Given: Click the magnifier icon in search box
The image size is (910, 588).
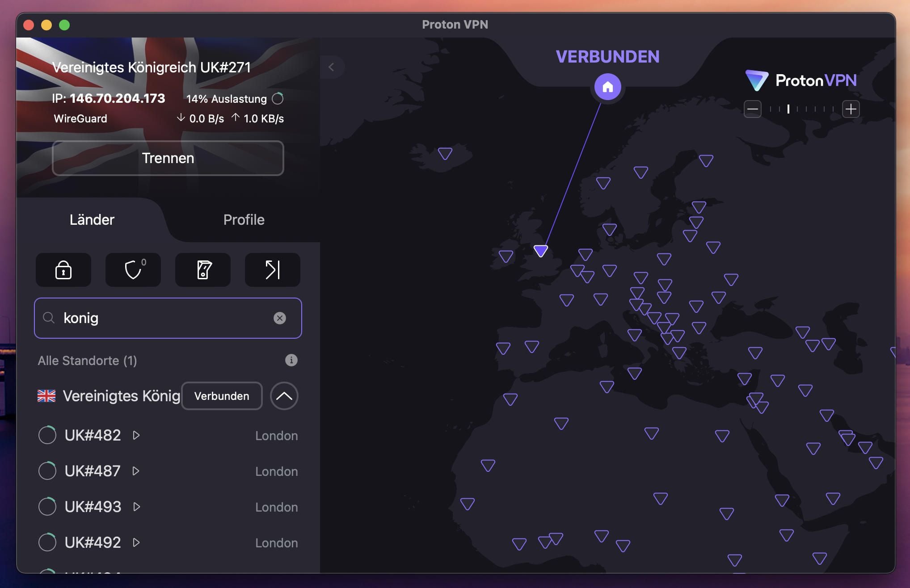Looking at the screenshot, I should (x=49, y=318).
